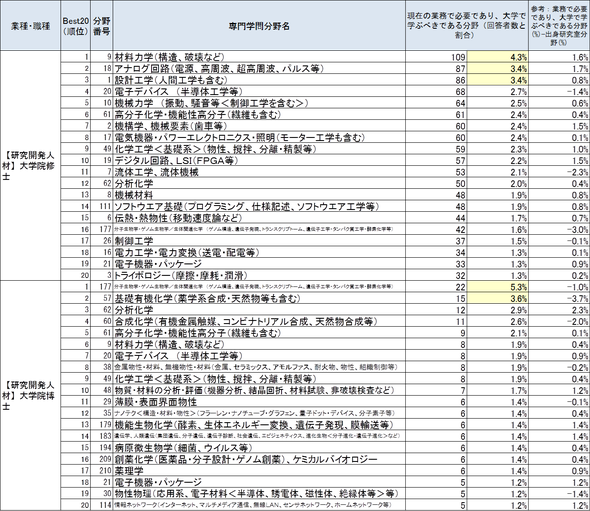Select the ナノテク＜構造・材料・物性＞ cell
This screenshot has height=511, width=590.
259,413
